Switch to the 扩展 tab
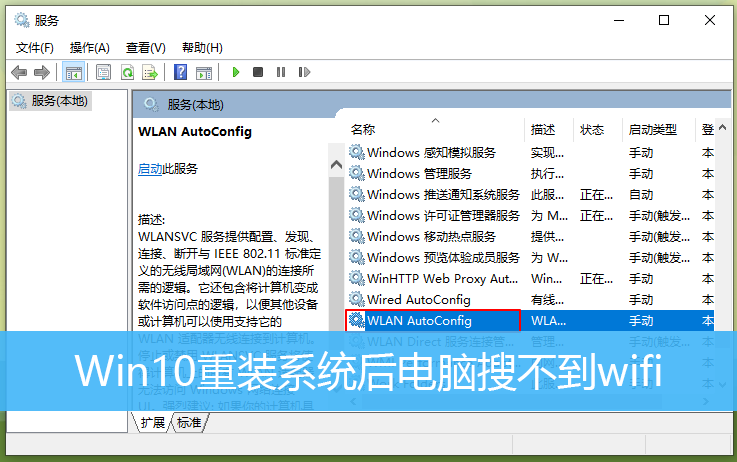This screenshot has height=462, width=737. (x=152, y=423)
